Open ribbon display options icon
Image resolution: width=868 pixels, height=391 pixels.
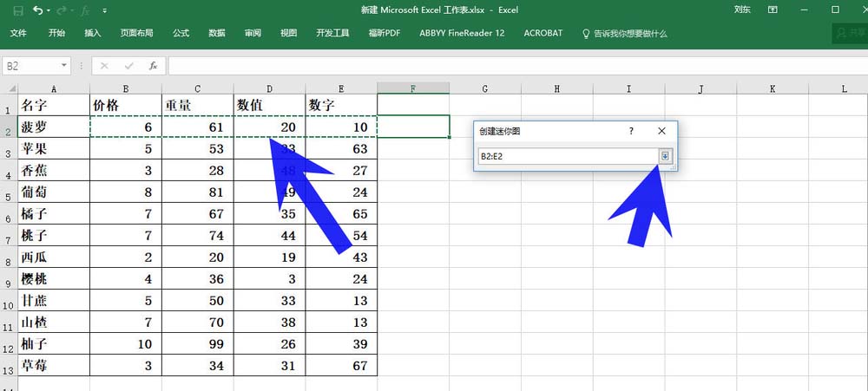(773, 10)
